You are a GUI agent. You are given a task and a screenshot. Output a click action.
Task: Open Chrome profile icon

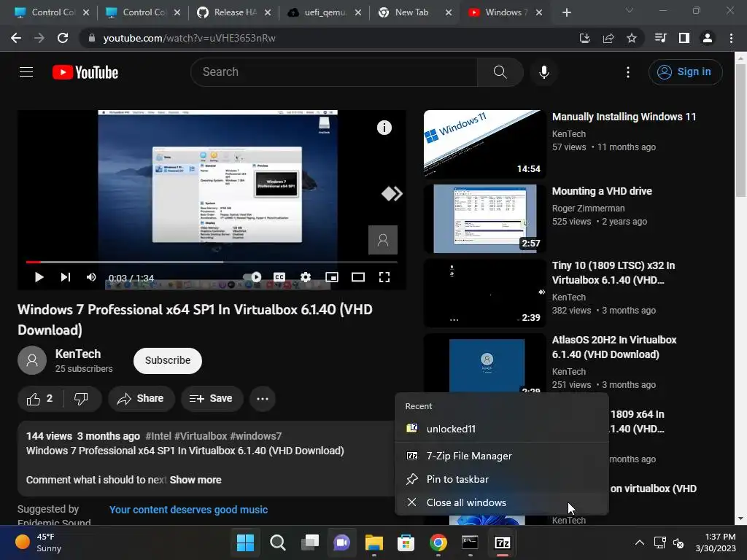708,38
